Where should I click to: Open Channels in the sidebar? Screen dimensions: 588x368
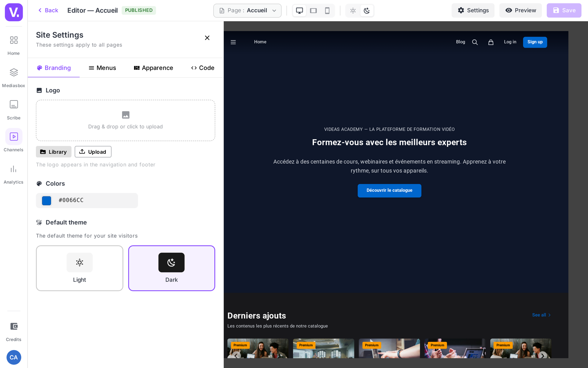[x=14, y=140]
